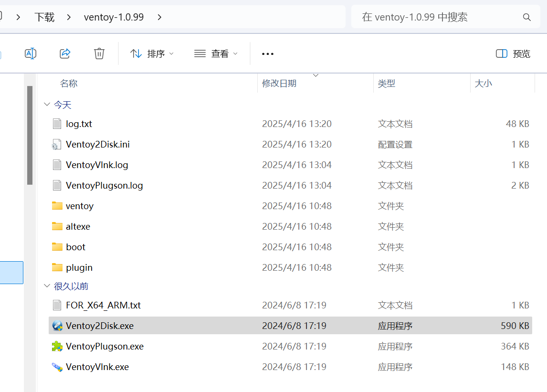Select the VentoyVlnk.log file name
This screenshot has width=547, height=392.
(97, 165)
